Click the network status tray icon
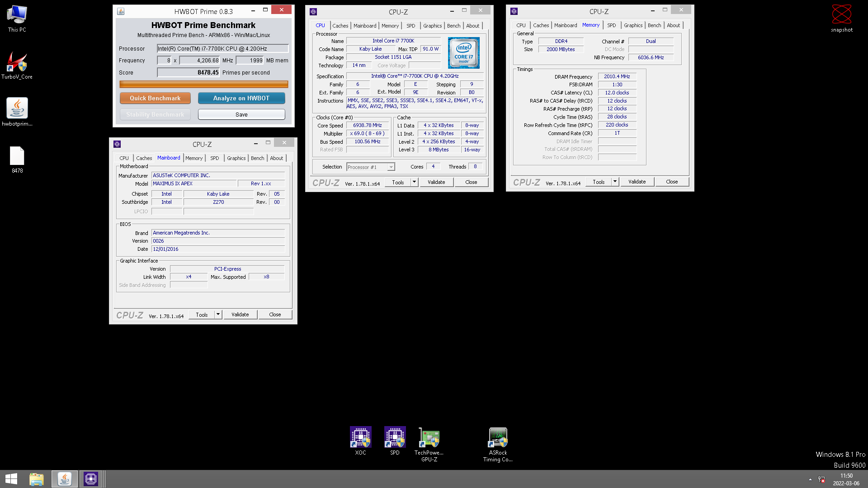Screen dimensions: 868x488 [821, 479]
